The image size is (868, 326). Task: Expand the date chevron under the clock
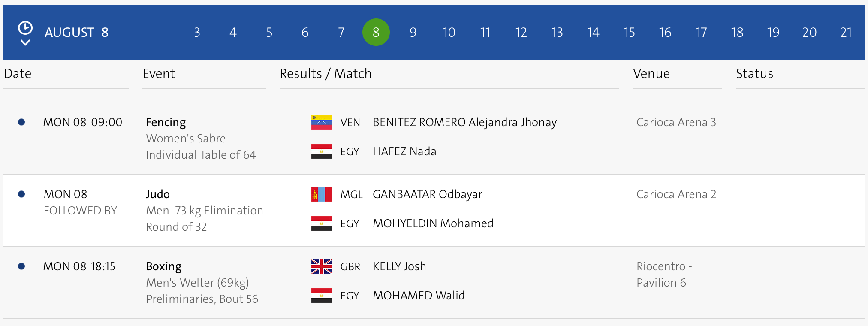click(x=25, y=42)
